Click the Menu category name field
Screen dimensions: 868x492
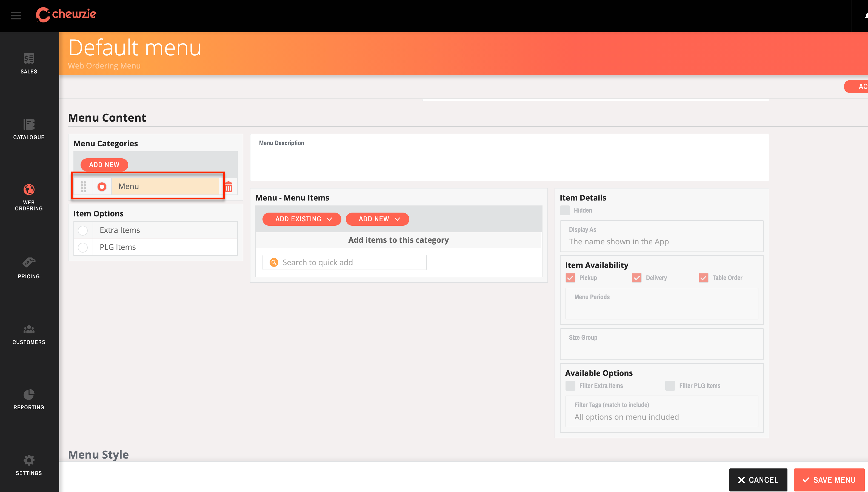[165, 187]
